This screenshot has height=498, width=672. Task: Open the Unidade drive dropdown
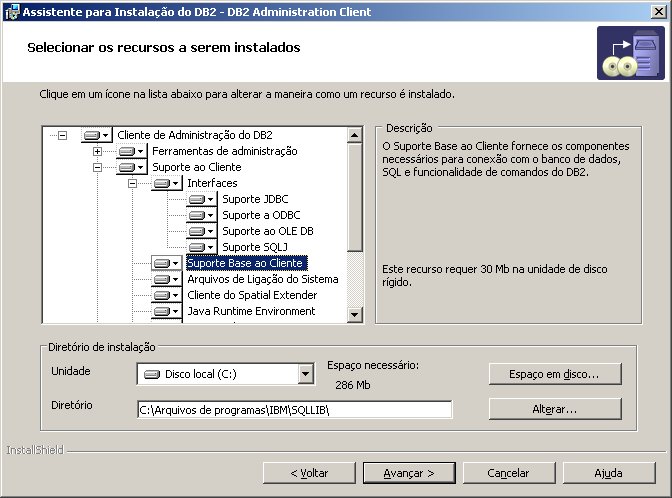[305, 374]
